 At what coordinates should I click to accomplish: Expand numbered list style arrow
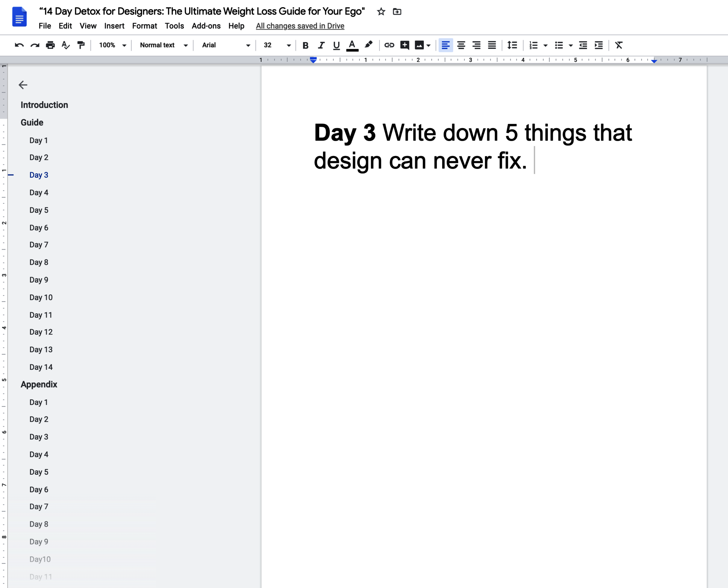click(x=546, y=45)
